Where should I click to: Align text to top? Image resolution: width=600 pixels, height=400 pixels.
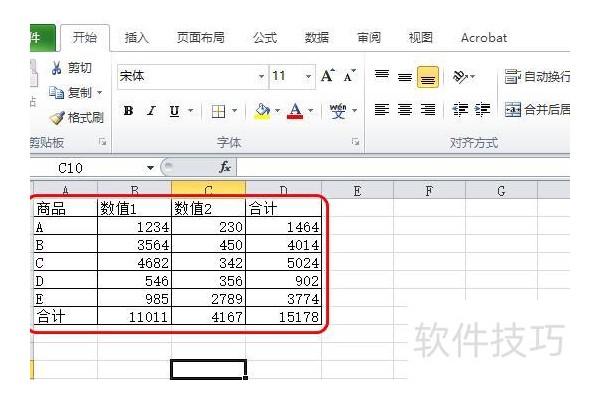[x=382, y=76]
